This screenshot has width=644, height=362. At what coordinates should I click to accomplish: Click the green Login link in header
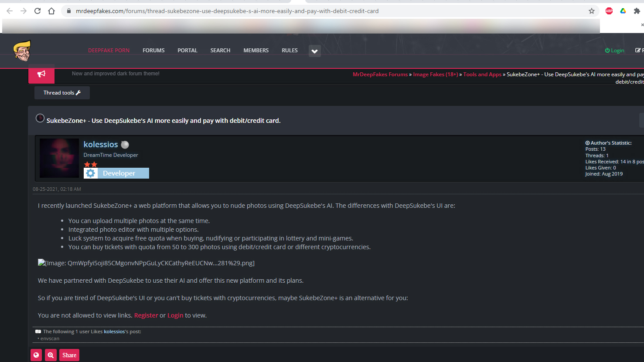point(615,51)
